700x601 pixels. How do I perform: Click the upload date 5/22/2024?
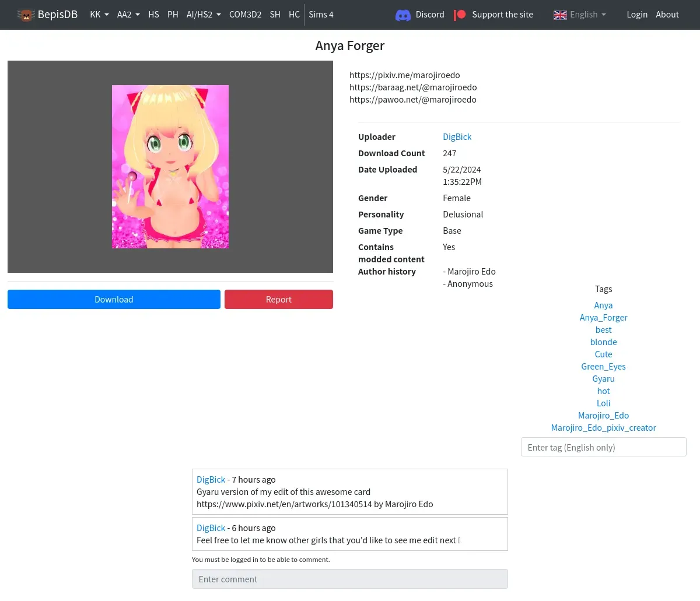click(462, 170)
